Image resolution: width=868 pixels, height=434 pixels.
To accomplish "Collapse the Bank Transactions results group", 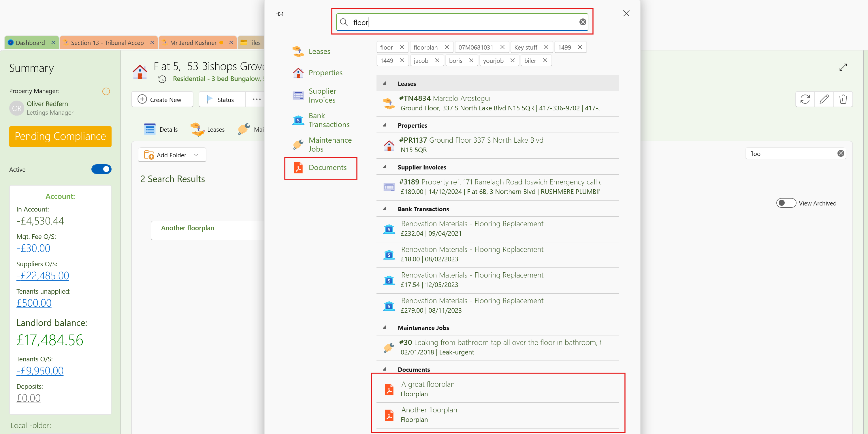I will pyautogui.click(x=385, y=209).
